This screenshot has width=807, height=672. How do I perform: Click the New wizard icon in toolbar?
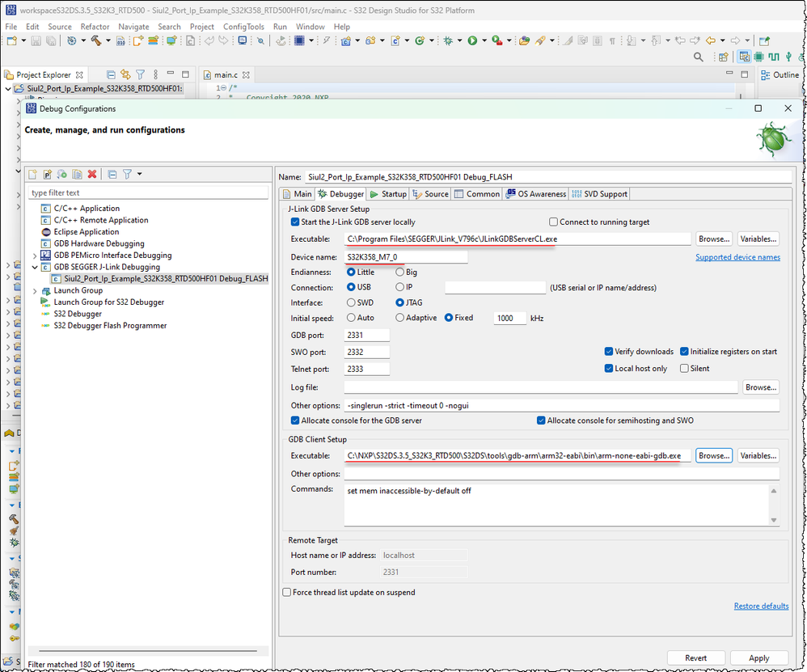tap(12, 40)
